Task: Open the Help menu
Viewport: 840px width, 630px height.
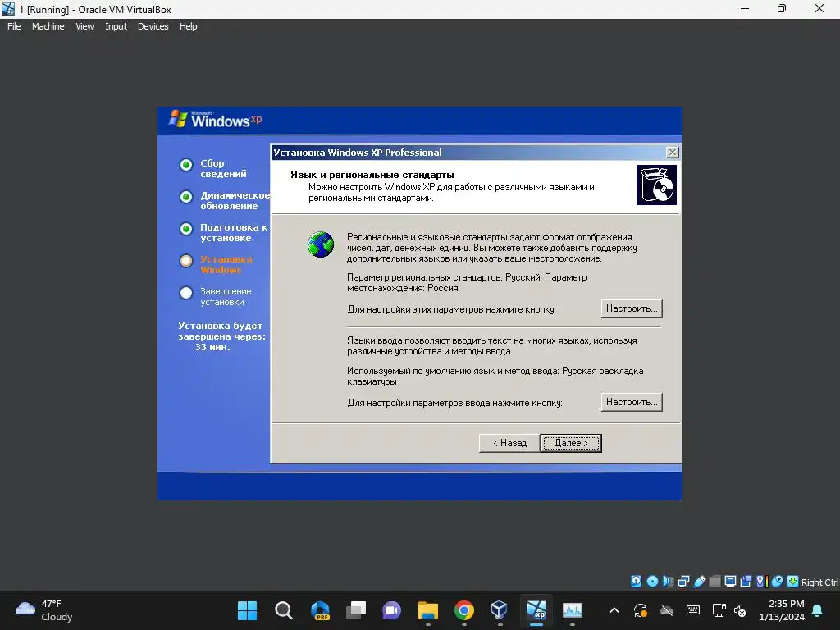Action: coord(188,26)
